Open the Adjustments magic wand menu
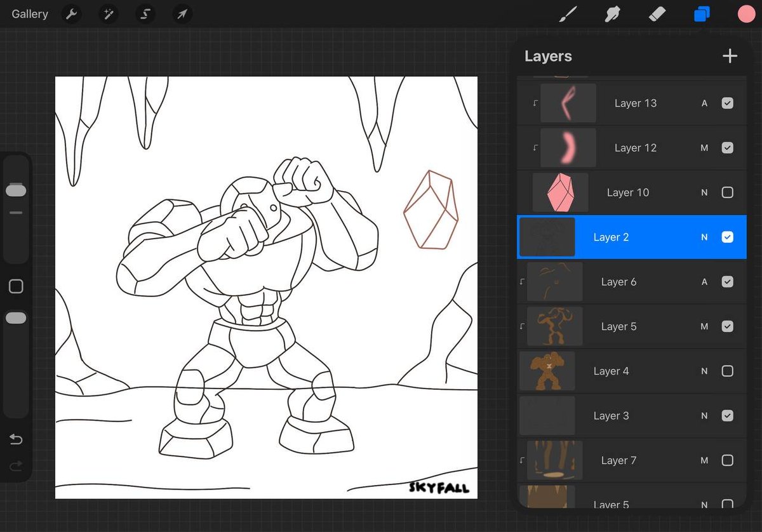The width and height of the screenshot is (762, 532). point(109,14)
